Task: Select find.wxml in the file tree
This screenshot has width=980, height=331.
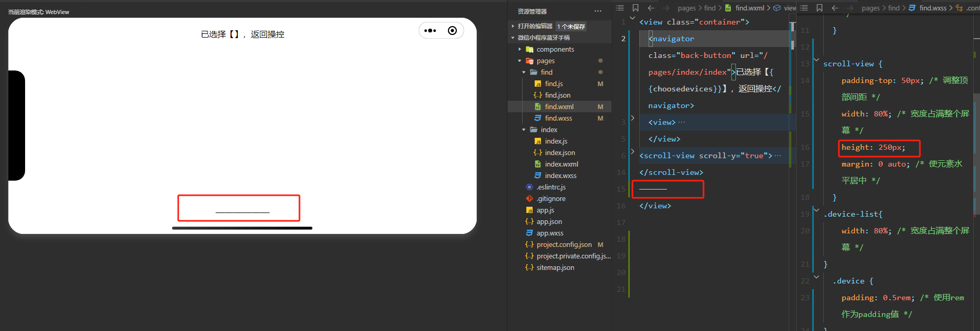Action: [x=559, y=107]
